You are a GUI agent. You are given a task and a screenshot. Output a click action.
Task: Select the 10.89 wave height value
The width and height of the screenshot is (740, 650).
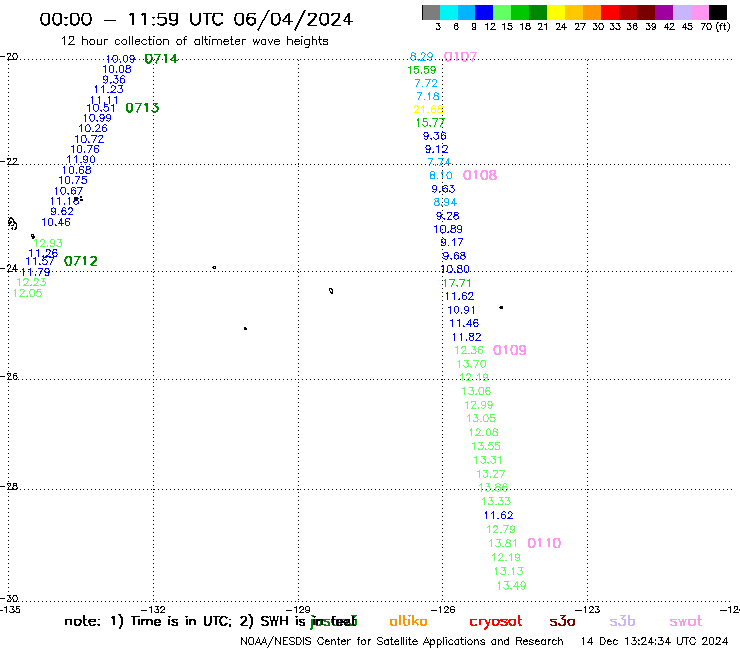pyautogui.click(x=448, y=229)
